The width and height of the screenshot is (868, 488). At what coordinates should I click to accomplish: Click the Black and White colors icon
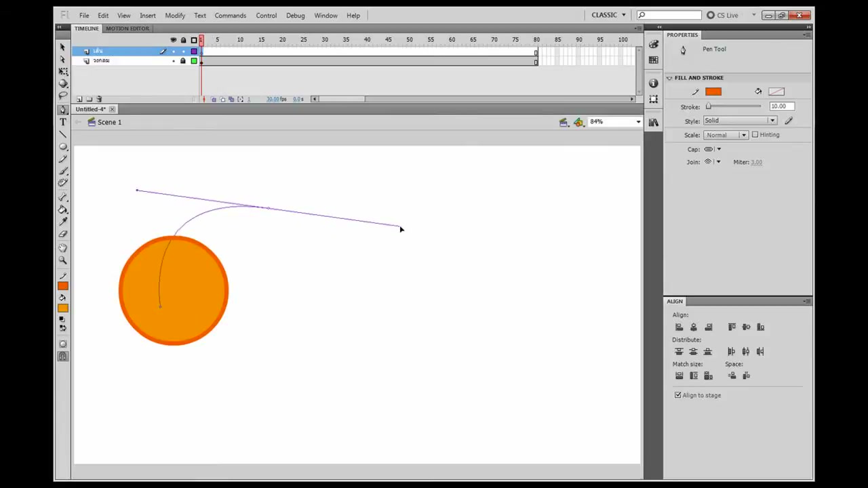click(x=62, y=320)
